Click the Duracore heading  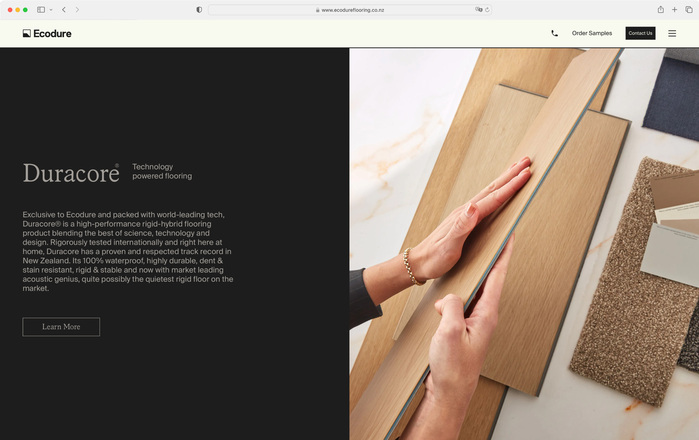click(71, 173)
